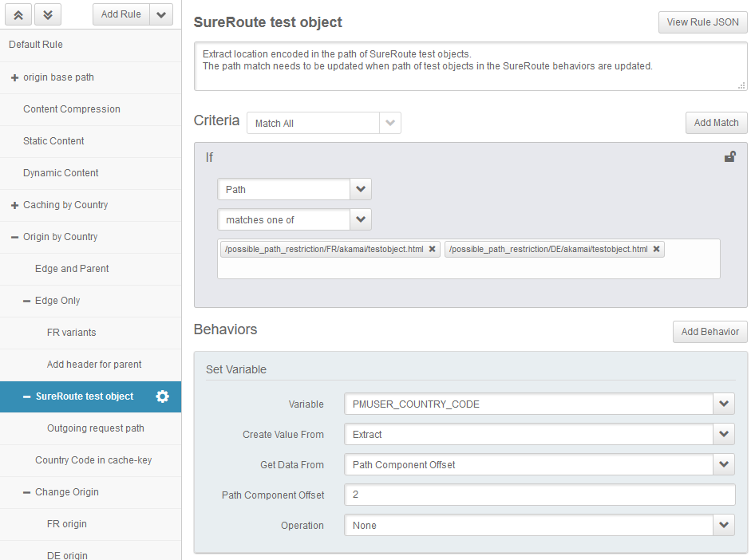Image resolution: width=755 pixels, height=560 pixels.
Task: Click the Add Behavior button
Action: [710, 332]
